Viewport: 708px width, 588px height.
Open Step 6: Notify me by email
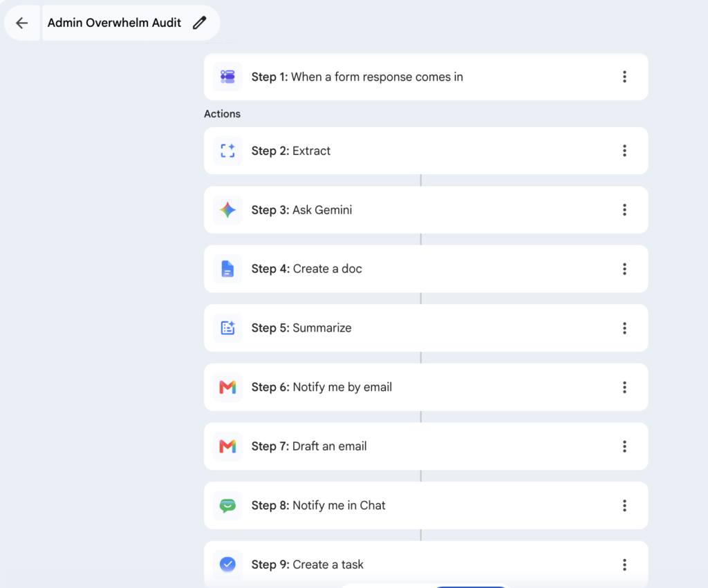click(426, 387)
